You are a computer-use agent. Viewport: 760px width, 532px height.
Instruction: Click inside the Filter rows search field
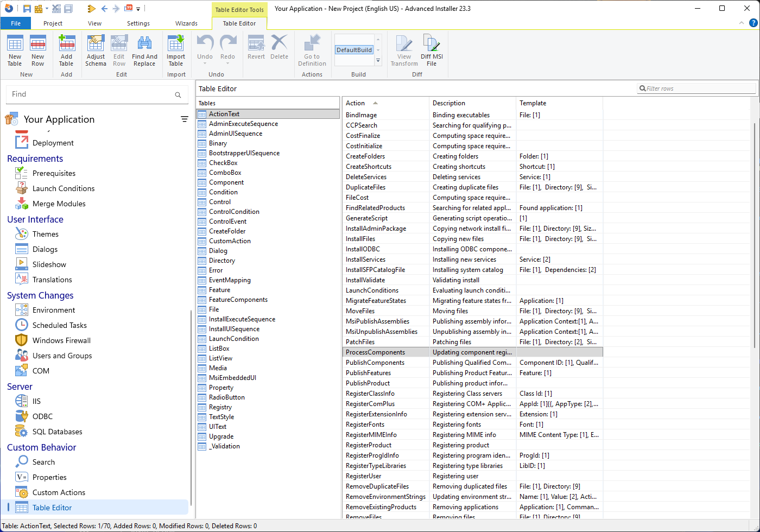tap(696, 88)
